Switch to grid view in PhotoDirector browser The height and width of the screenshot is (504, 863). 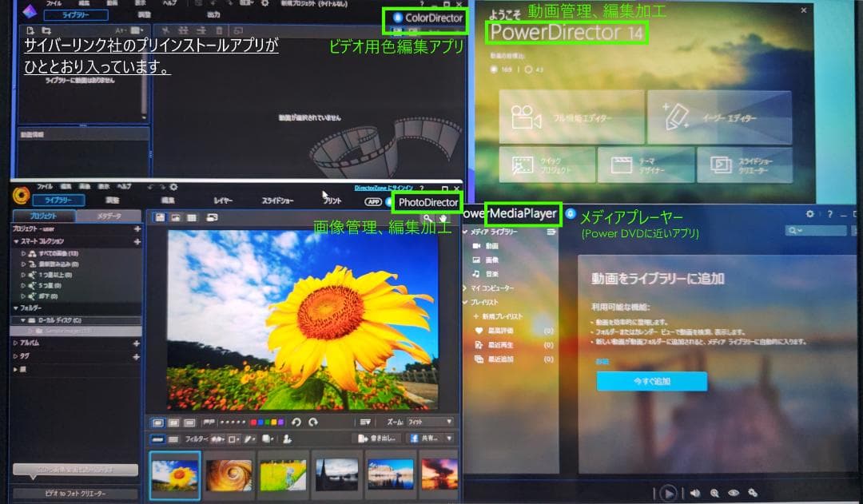191,216
